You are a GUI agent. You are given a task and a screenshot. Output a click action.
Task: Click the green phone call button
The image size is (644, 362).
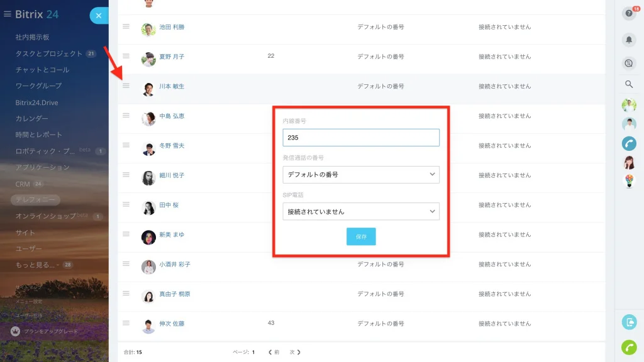pyautogui.click(x=629, y=347)
